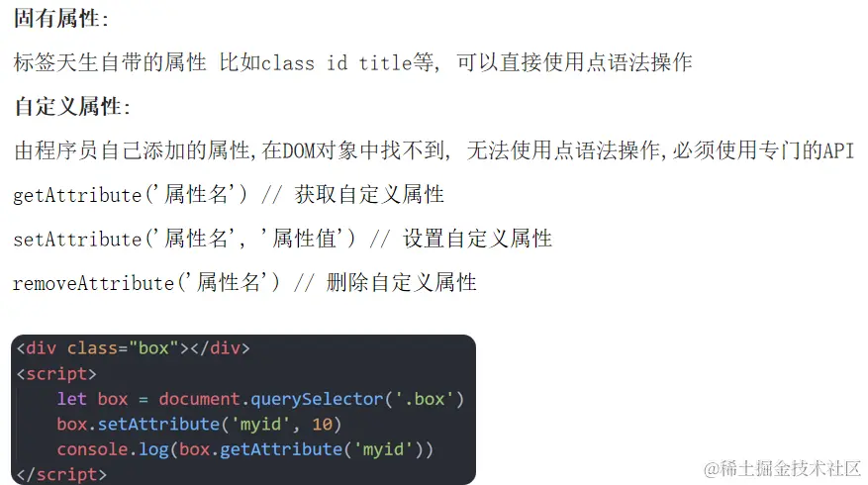This screenshot has height=485, width=868.
Task: Click the getAttribute('属性名') text
Action: [x=131, y=194]
